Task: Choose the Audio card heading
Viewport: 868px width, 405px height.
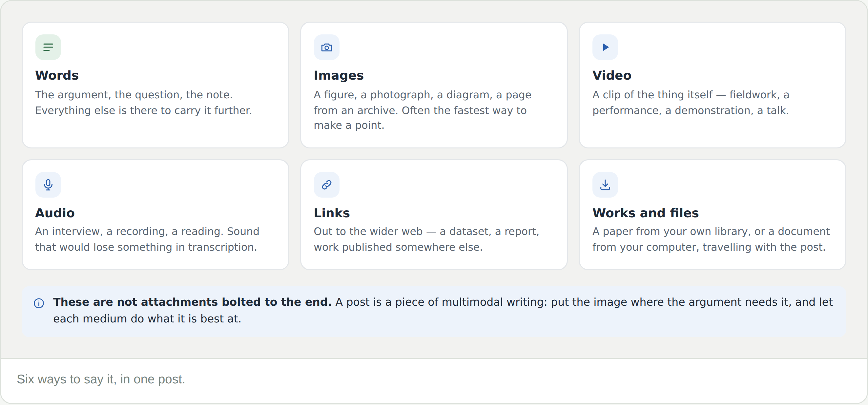Action: 55,213
